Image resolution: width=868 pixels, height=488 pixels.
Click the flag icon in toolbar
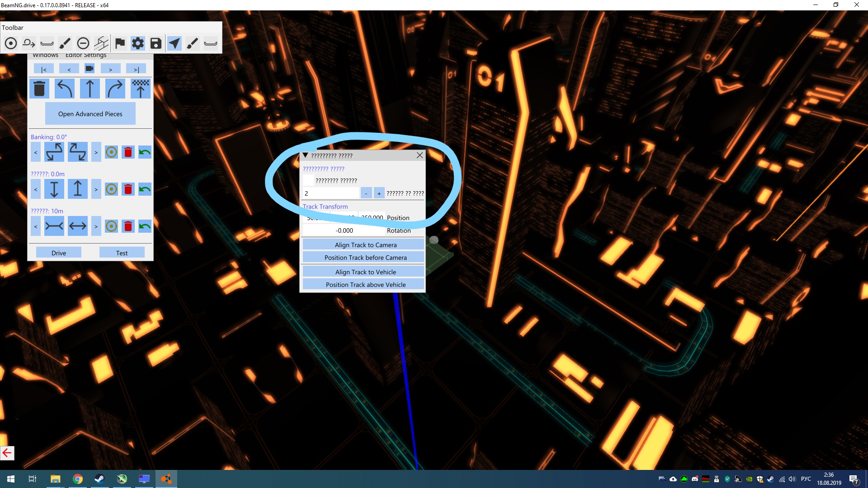pyautogui.click(x=120, y=43)
